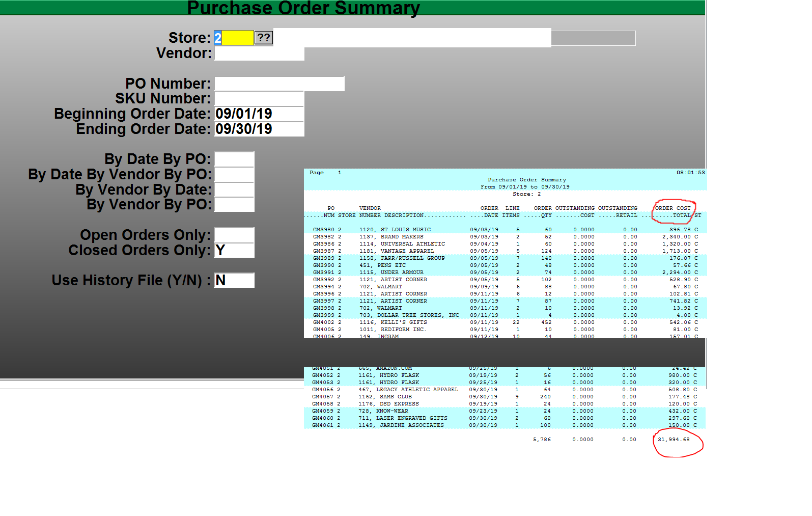Click the ORDER COST TOTAL column header

[x=673, y=212]
